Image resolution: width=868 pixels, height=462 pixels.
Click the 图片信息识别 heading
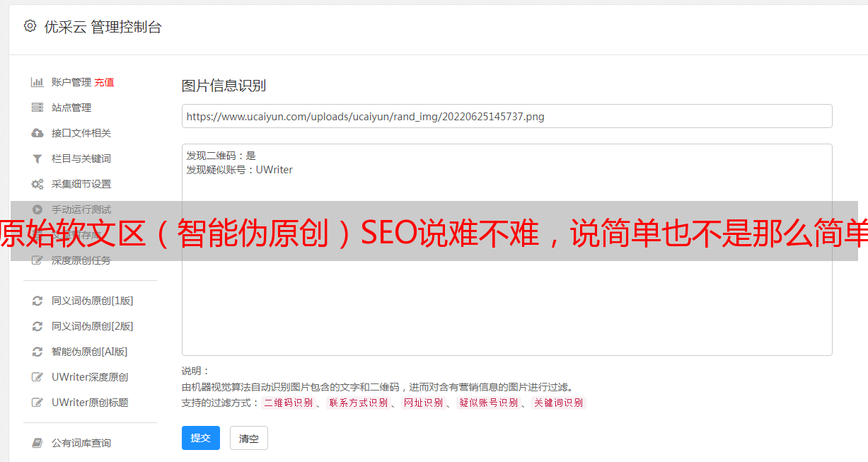(x=224, y=86)
